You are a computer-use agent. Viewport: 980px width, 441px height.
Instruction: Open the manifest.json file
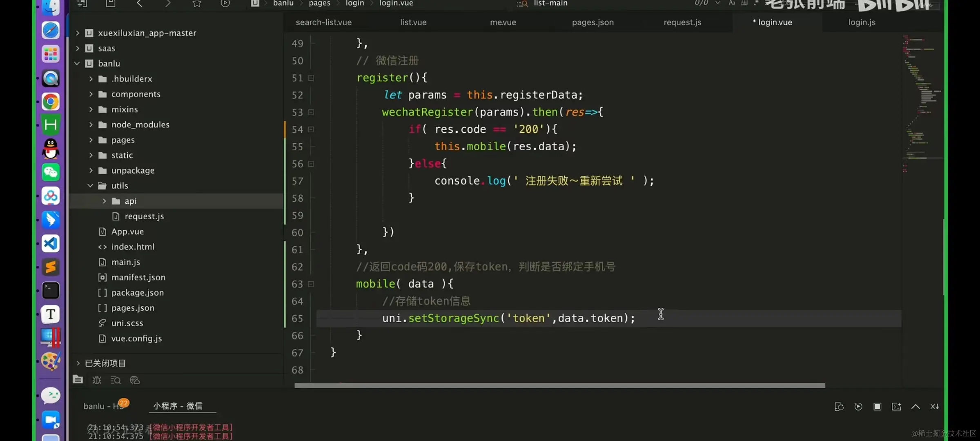[x=138, y=278]
